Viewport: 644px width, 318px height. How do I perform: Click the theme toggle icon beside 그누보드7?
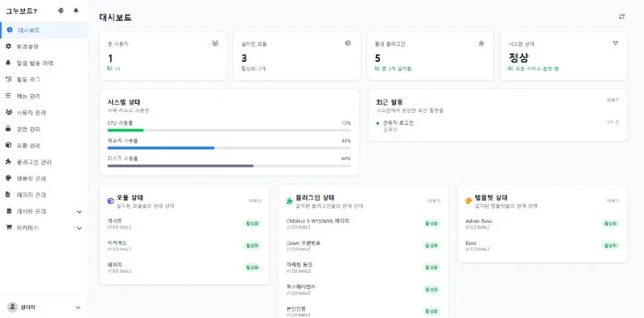(x=61, y=10)
